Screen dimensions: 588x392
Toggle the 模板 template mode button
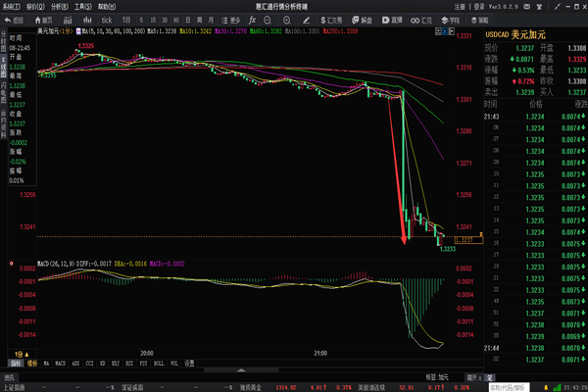pos(31,363)
